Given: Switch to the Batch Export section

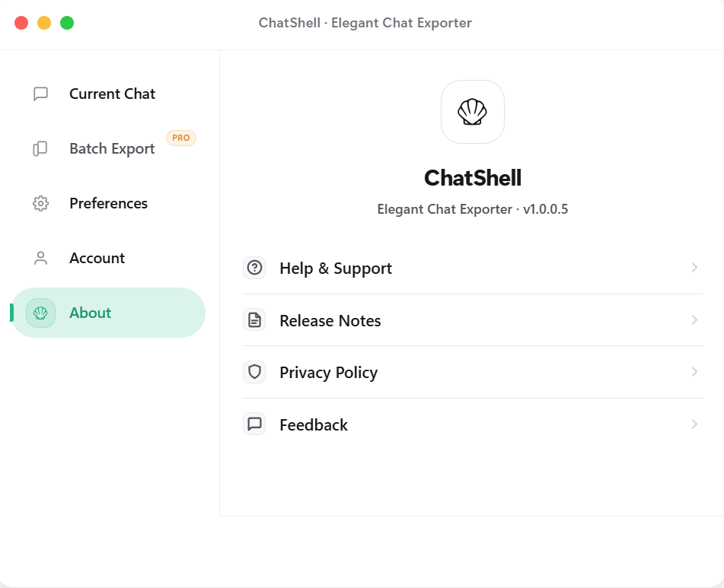Looking at the screenshot, I should point(112,148).
